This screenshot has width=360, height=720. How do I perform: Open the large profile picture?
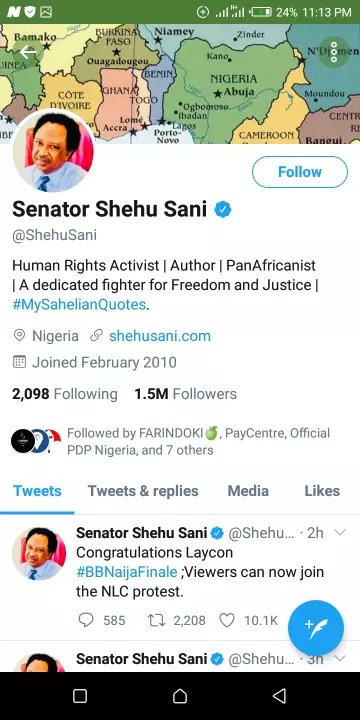[x=53, y=150]
